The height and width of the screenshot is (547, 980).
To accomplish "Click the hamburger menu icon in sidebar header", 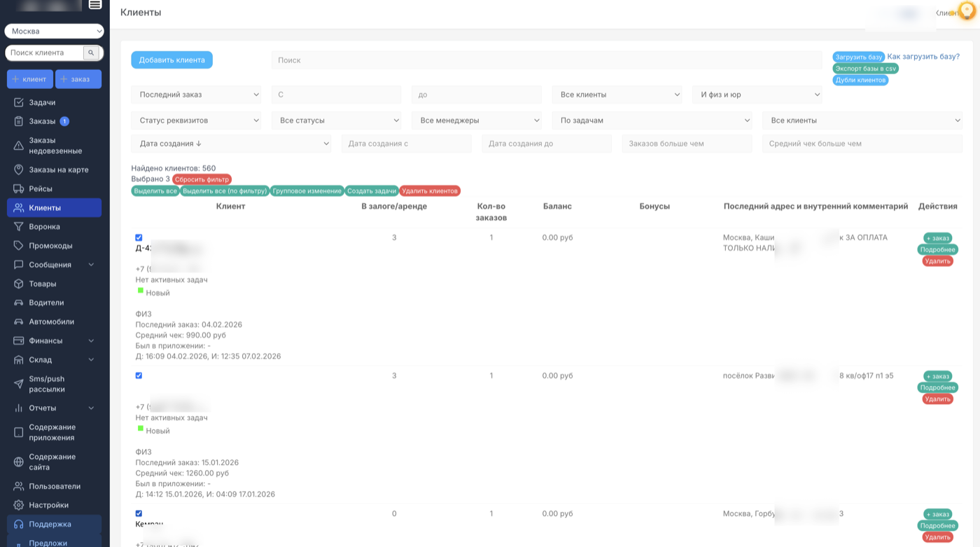I will pyautogui.click(x=95, y=5).
